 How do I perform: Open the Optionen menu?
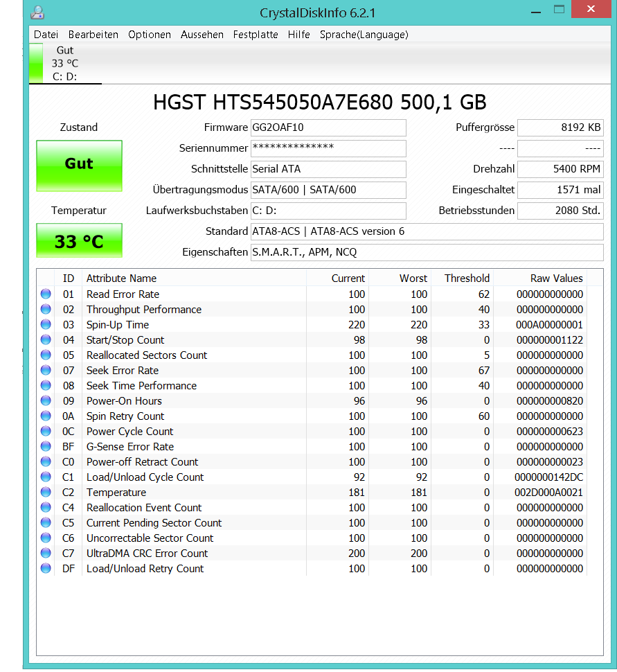(x=150, y=34)
